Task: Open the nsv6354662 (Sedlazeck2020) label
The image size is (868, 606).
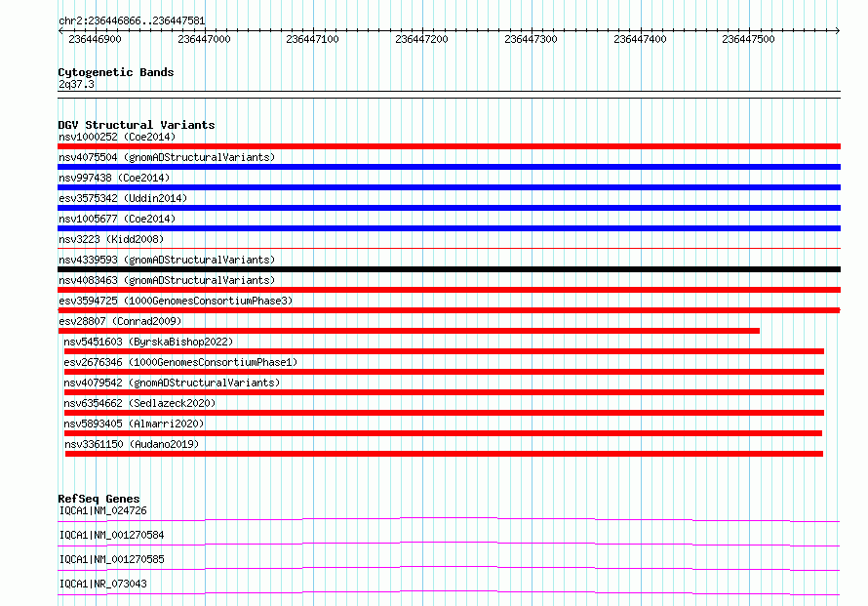Action: click(139, 403)
